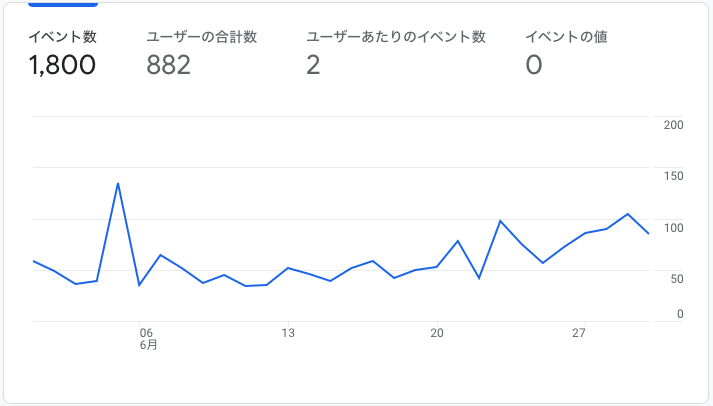This screenshot has width=713, height=406.
Task: Click the 20 date tick label
Action: 437,333
